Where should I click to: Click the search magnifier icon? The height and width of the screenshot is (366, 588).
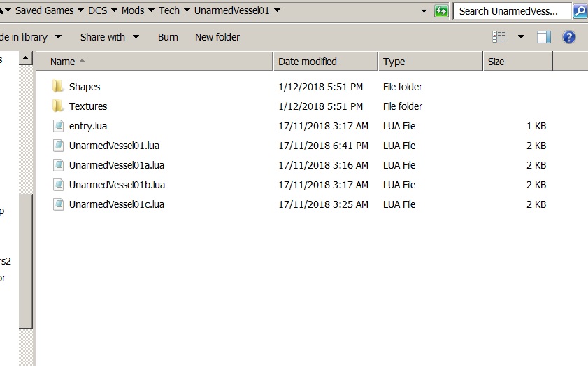pyautogui.click(x=580, y=11)
